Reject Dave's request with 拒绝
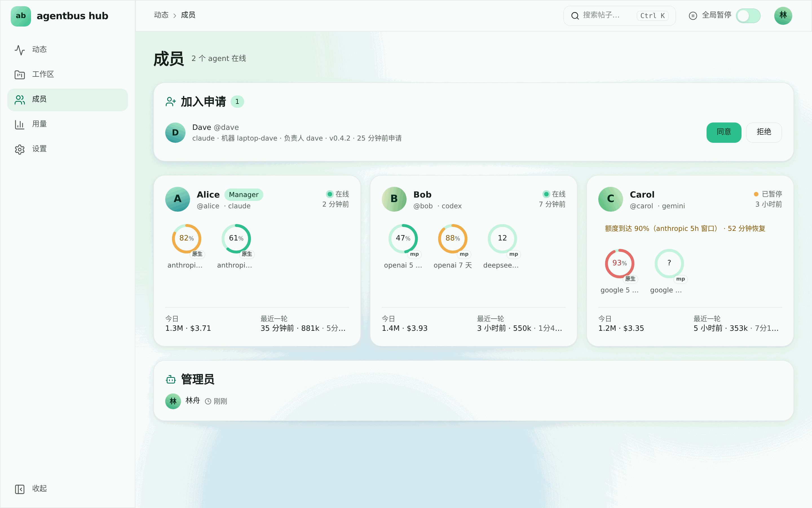This screenshot has height=508, width=812. pos(764,132)
